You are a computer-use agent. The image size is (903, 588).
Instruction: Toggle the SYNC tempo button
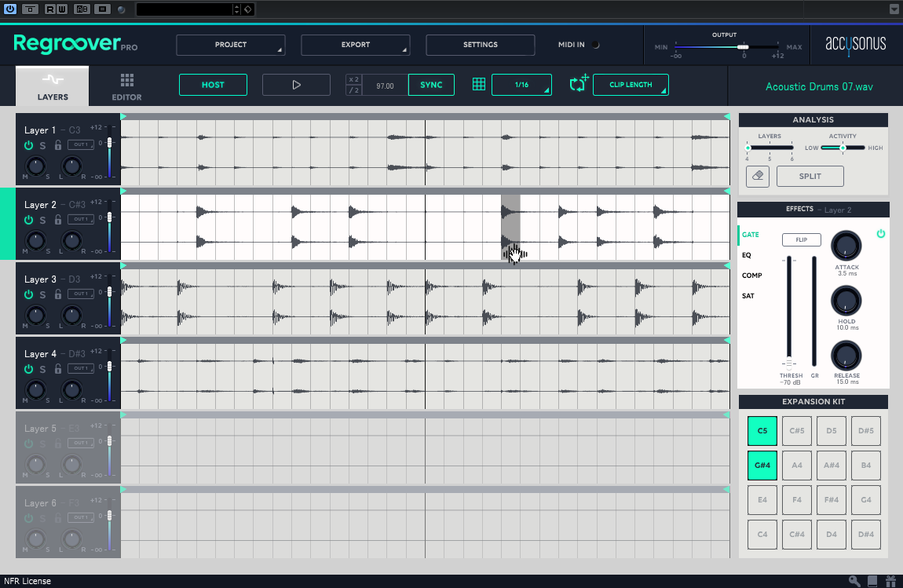tap(431, 85)
